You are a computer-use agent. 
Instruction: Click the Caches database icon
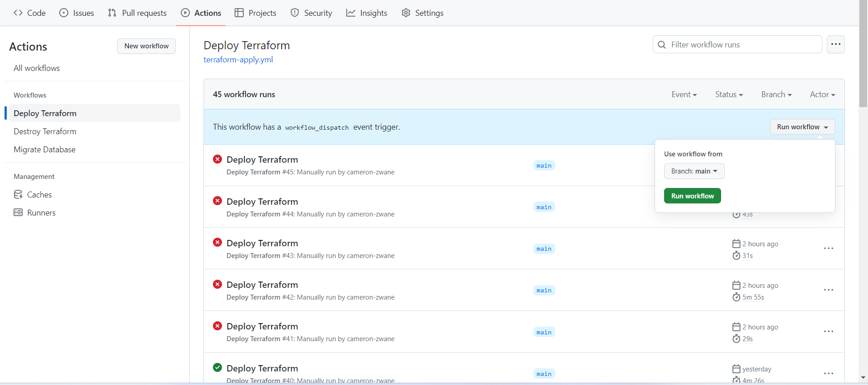coord(18,195)
